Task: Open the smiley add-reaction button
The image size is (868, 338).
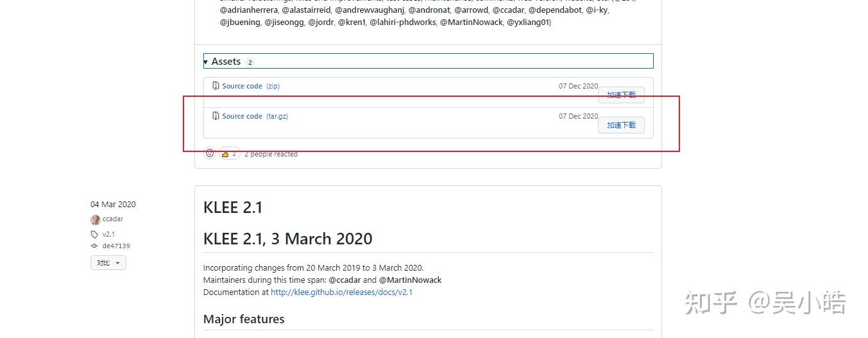Action: (210, 153)
